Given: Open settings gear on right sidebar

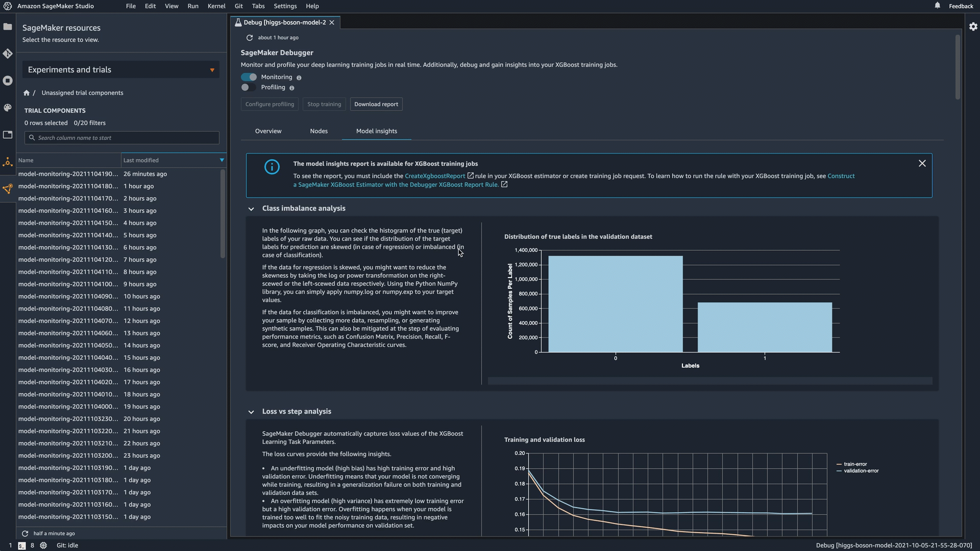Looking at the screenshot, I should pos(973,27).
